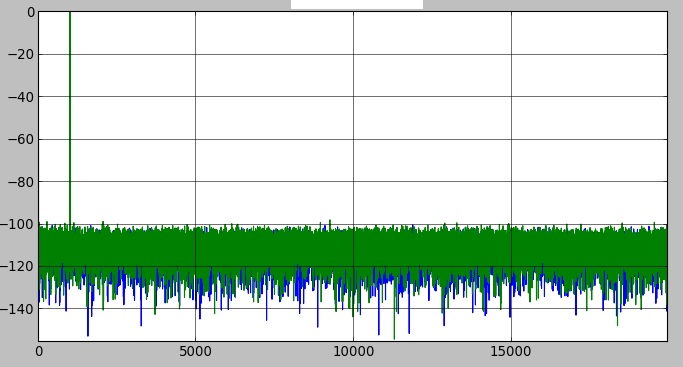
Task: Click the y-axis label −100
Action: coord(17,225)
